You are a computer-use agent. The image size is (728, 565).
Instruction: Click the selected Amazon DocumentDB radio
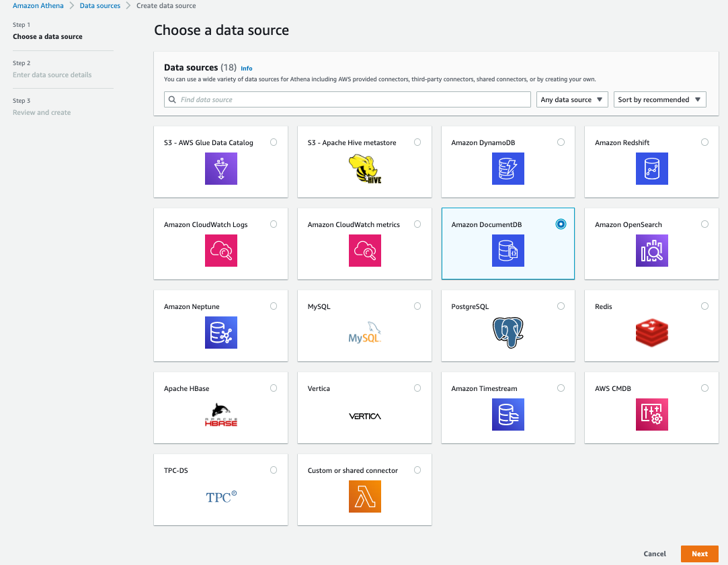561,224
